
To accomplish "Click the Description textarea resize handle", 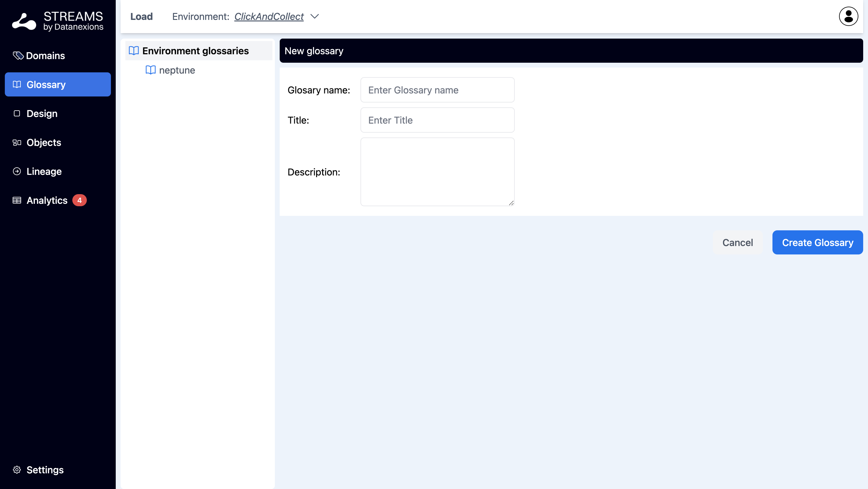I will tap(511, 203).
